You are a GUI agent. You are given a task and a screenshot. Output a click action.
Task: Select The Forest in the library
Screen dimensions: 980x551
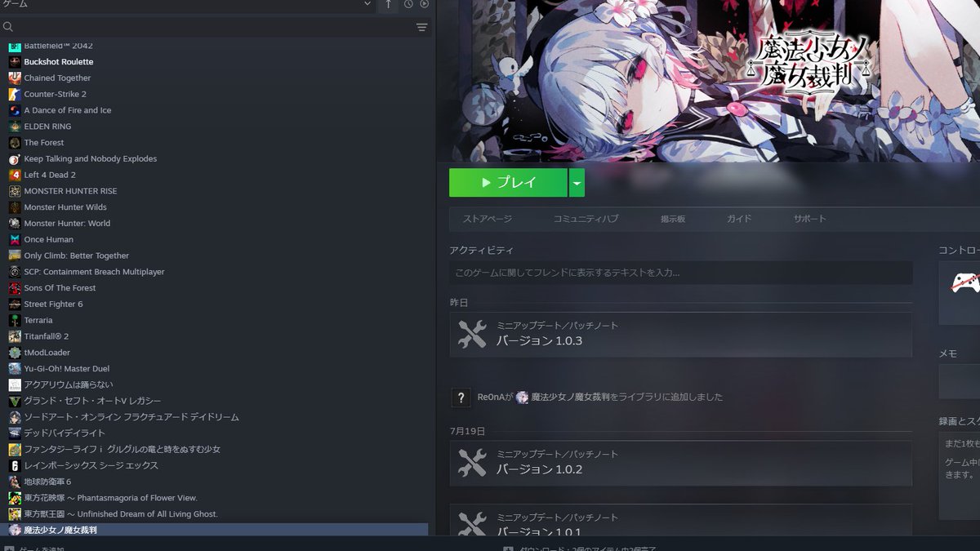click(43, 143)
